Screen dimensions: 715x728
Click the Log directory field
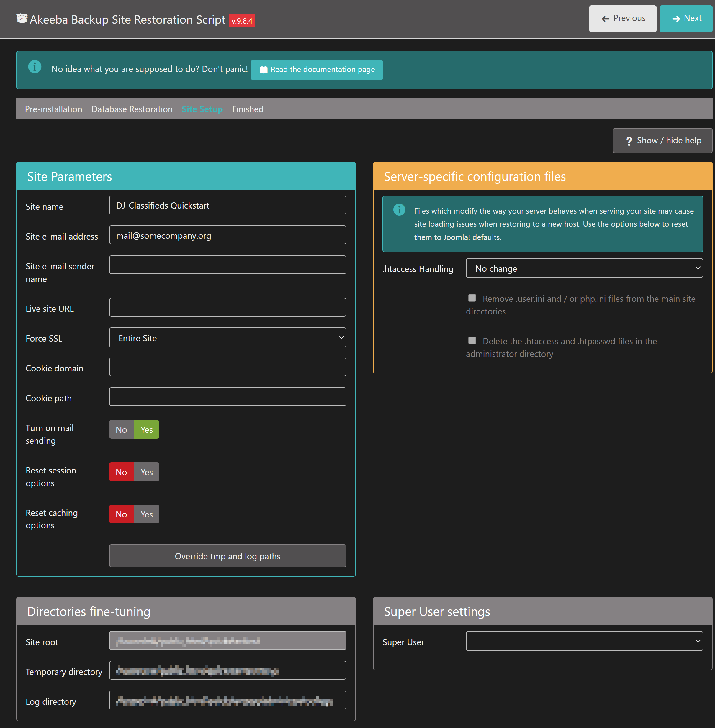coord(228,700)
